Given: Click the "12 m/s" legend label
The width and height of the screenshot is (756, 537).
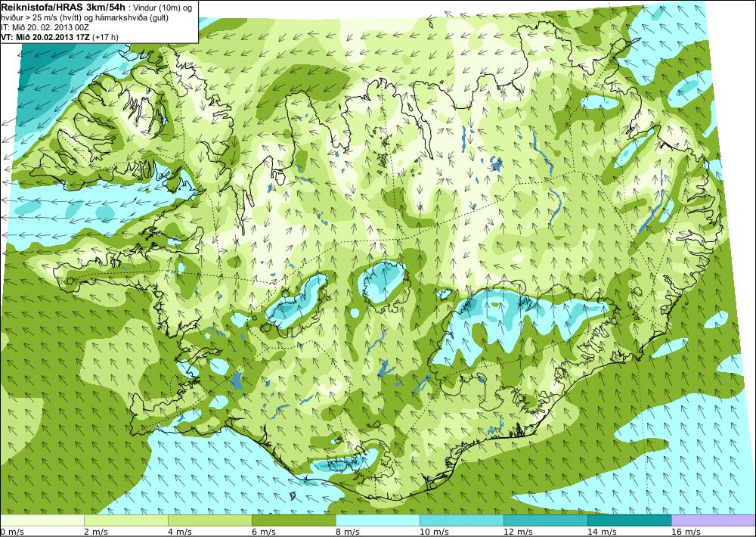Looking at the screenshot, I should (x=518, y=532).
